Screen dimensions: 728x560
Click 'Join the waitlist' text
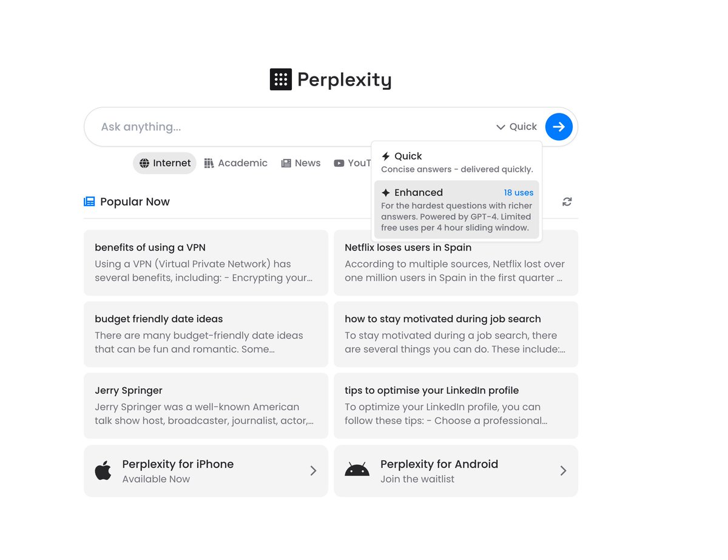tap(417, 479)
